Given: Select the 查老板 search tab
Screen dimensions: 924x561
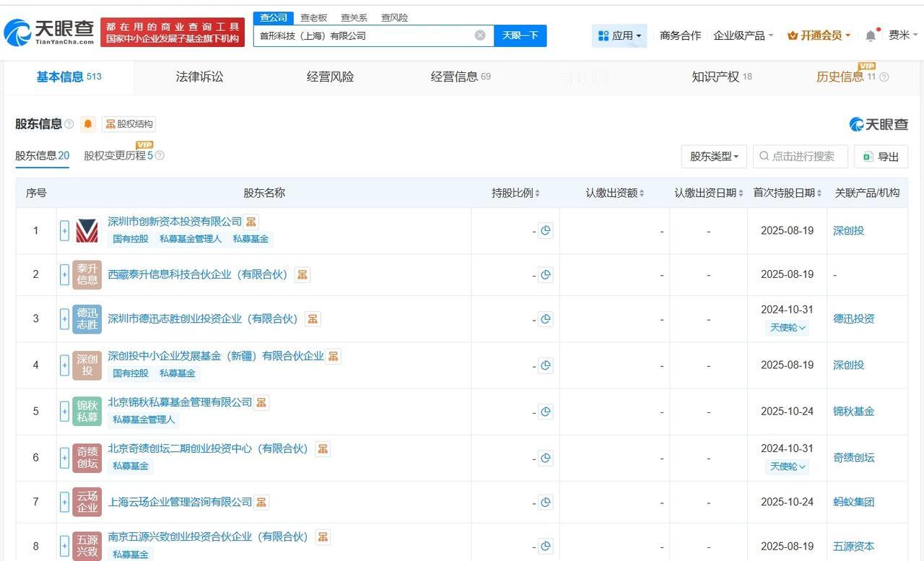Looking at the screenshot, I should (x=314, y=17).
